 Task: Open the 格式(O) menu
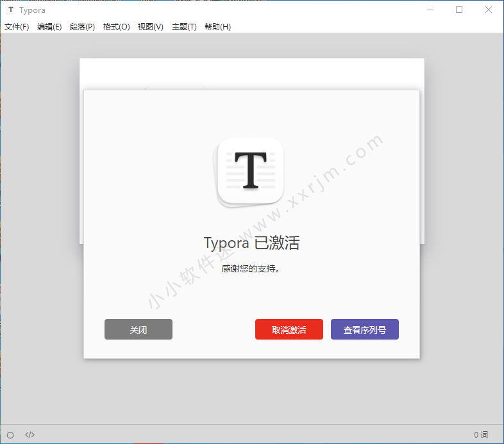116,27
